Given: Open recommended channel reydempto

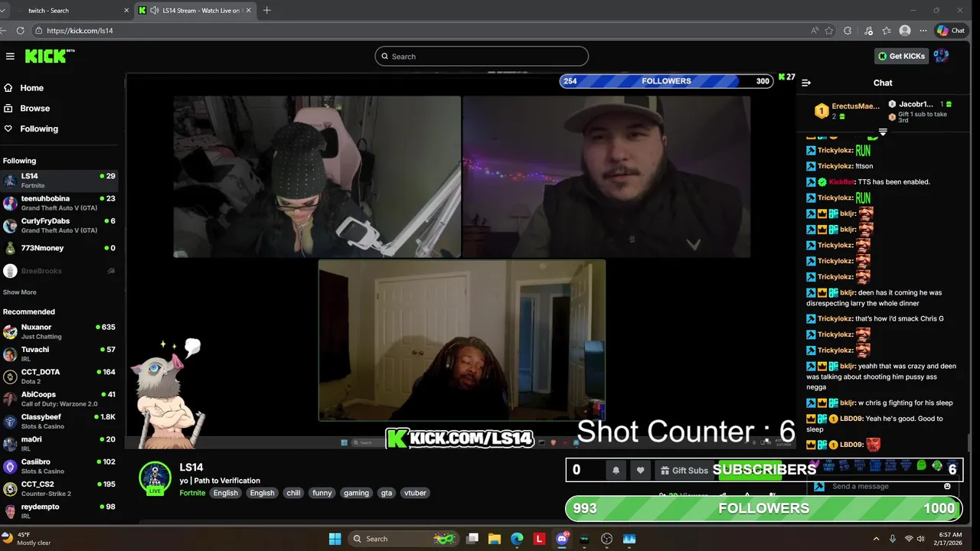Looking at the screenshot, I should coord(59,510).
